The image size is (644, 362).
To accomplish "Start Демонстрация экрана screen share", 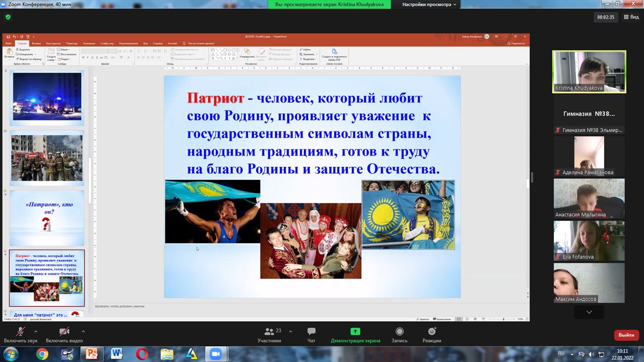I will coord(355,335).
